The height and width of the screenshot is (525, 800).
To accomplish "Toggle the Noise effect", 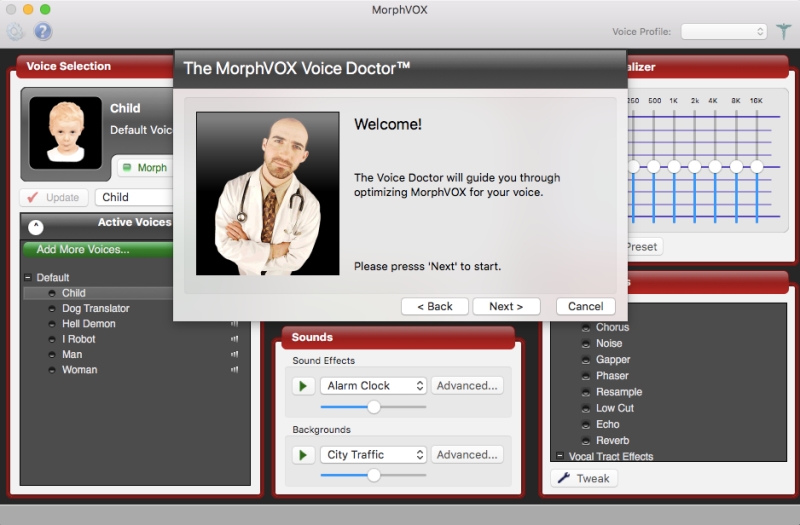I will (x=586, y=344).
